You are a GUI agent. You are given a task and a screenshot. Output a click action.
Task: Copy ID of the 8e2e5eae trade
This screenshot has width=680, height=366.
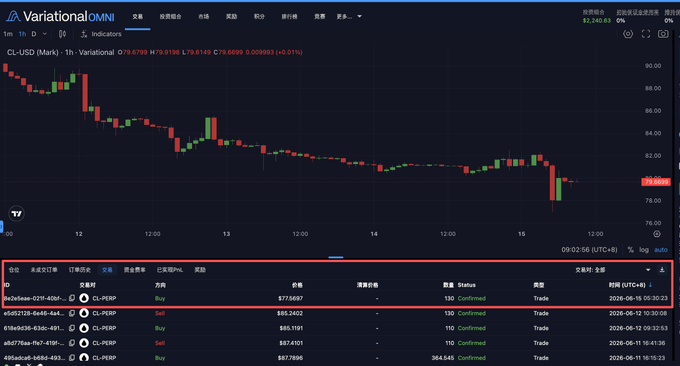coord(72,298)
